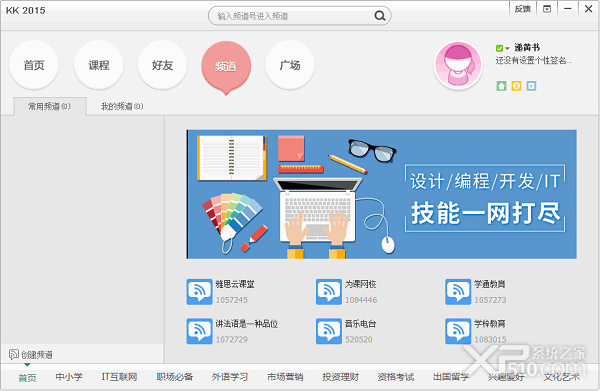
Task: Click the 雅思云课堂 channel icon
Action: click(199, 292)
